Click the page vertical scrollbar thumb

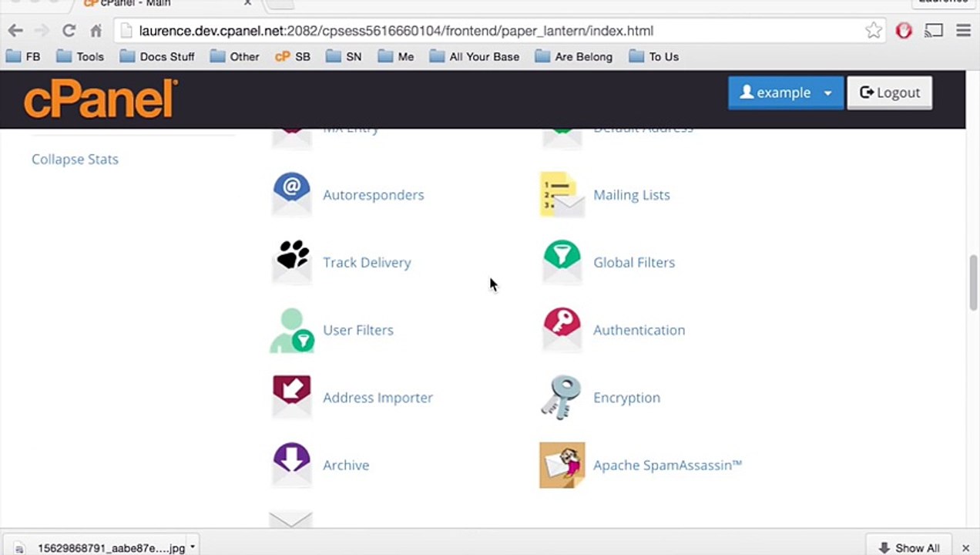pyautogui.click(x=973, y=282)
